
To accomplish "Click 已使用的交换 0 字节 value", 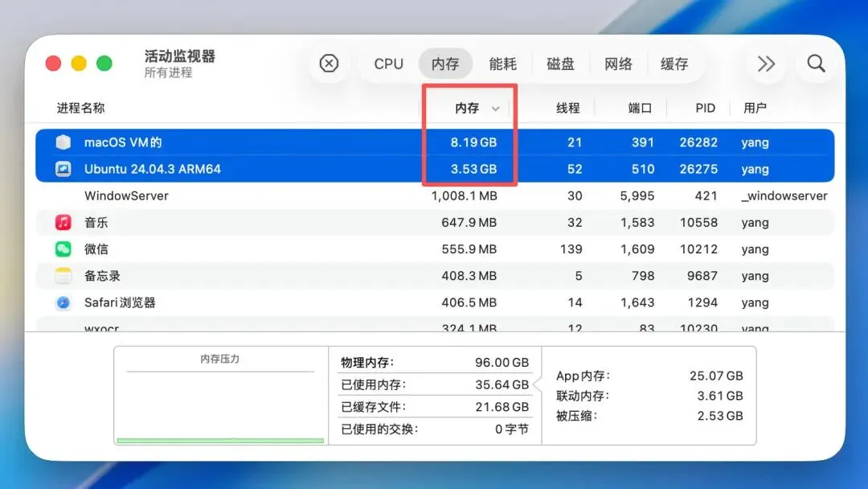I will 511,429.
